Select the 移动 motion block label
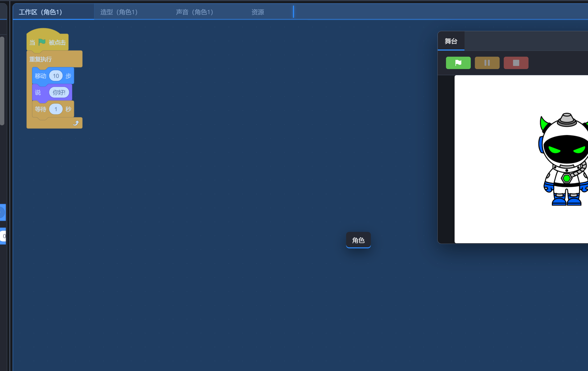 click(x=40, y=76)
